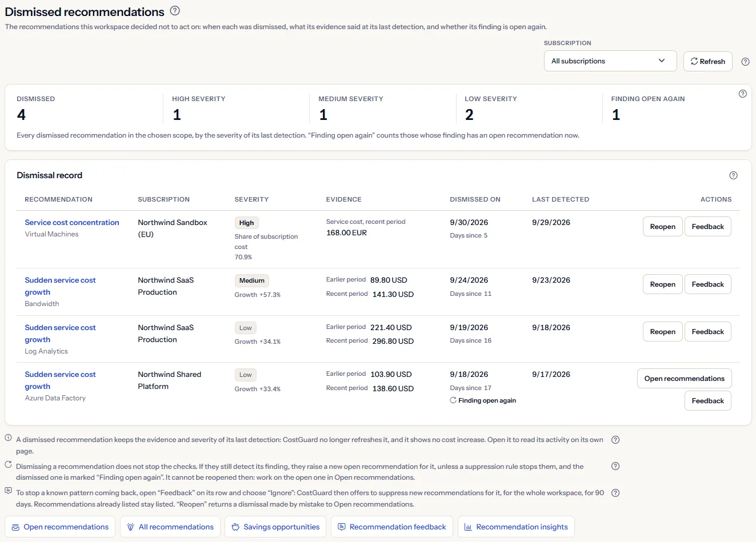
Task: Open Sudden service cost growth link for Bandwidth
Action: [60, 286]
